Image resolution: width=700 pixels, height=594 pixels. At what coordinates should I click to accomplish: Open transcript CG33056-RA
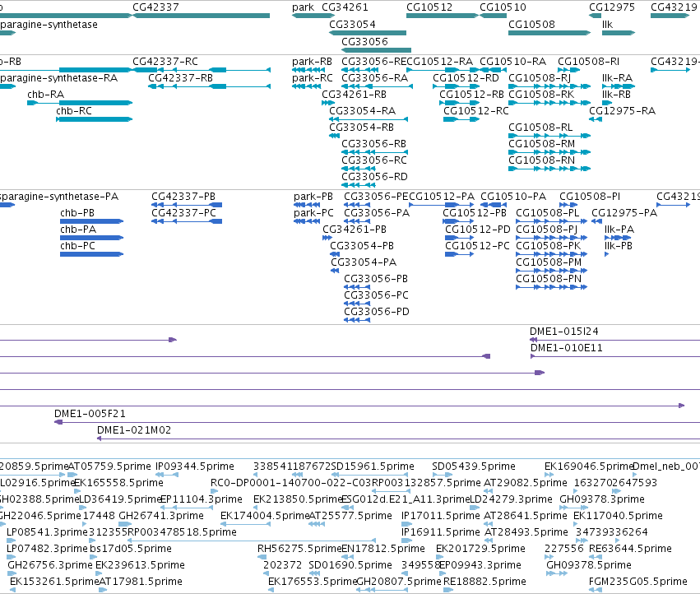pyautogui.click(x=375, y=78)
